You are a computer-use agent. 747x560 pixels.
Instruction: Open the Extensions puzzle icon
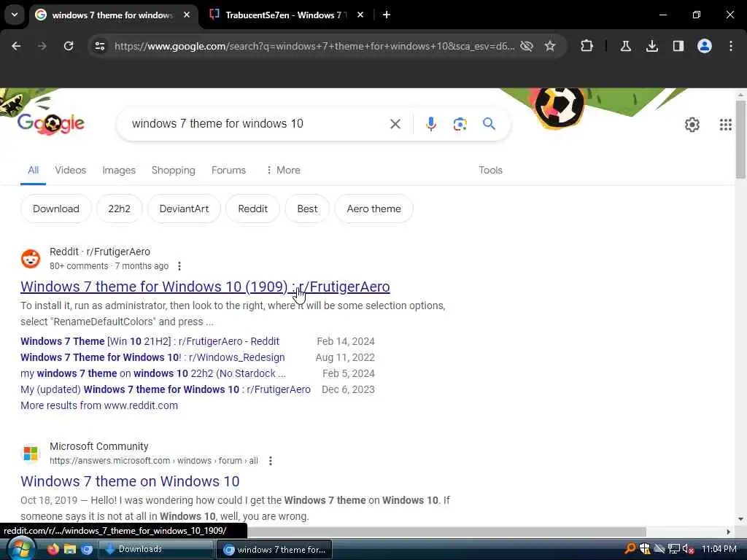pyautogui.click(x=587, y=46)
